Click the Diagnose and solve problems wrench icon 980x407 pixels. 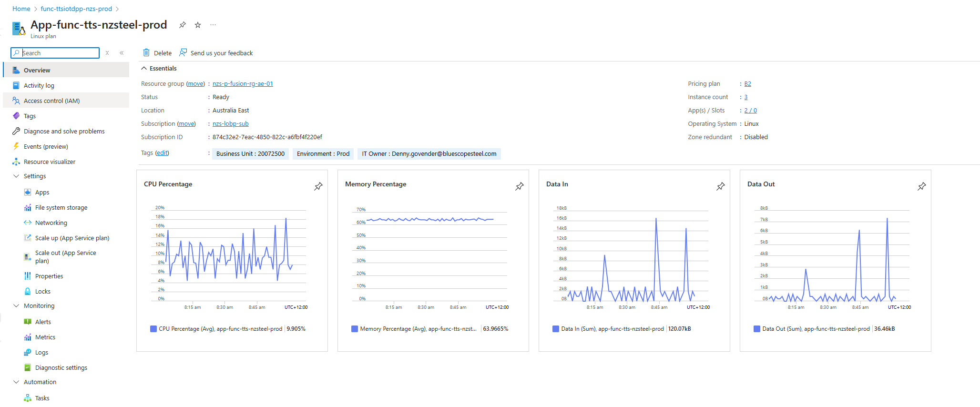pyautogui.click(x=16, y=131)
